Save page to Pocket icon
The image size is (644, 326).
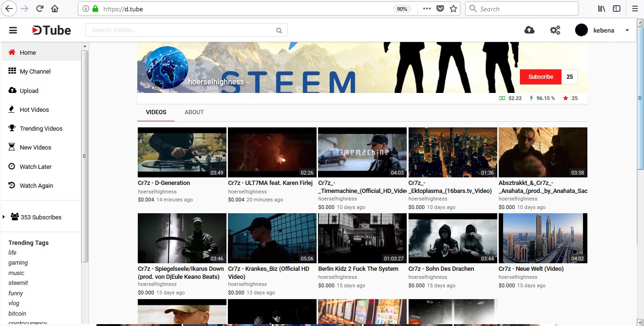tap(440, 8)
